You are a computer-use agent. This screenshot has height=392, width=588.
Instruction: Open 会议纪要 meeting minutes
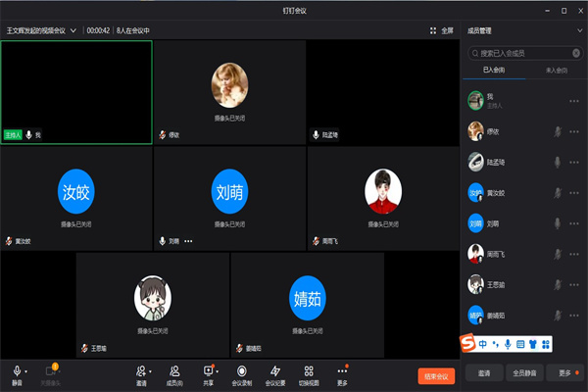(275, 370)
